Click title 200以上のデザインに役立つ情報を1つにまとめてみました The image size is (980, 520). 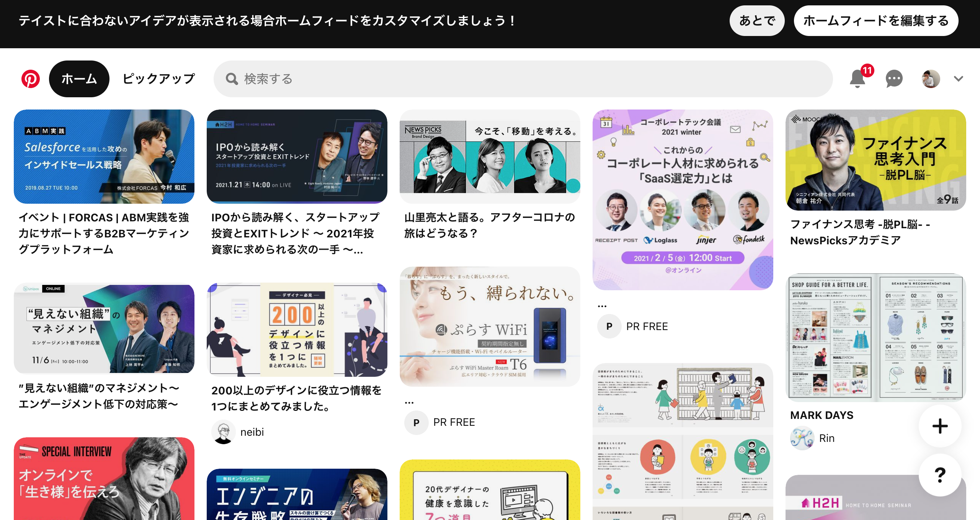tap(297, 398)
